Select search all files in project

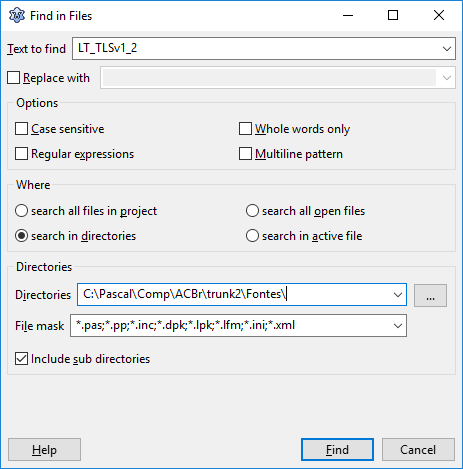point(21,211)
